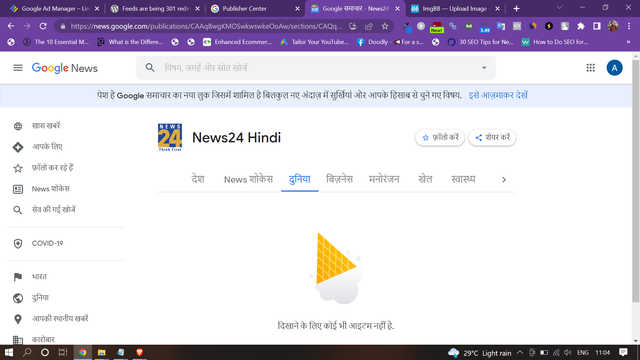The width and height of the screenshot is (640, 360).
Task: Select the 'दुनिया' publication tab
Action: (300, 179)
